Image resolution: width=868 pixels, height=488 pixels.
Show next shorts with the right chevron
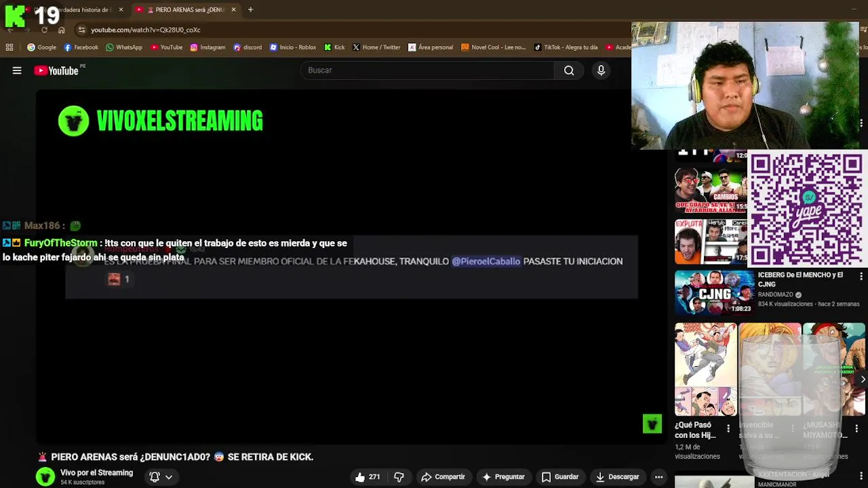pos(862,380)
